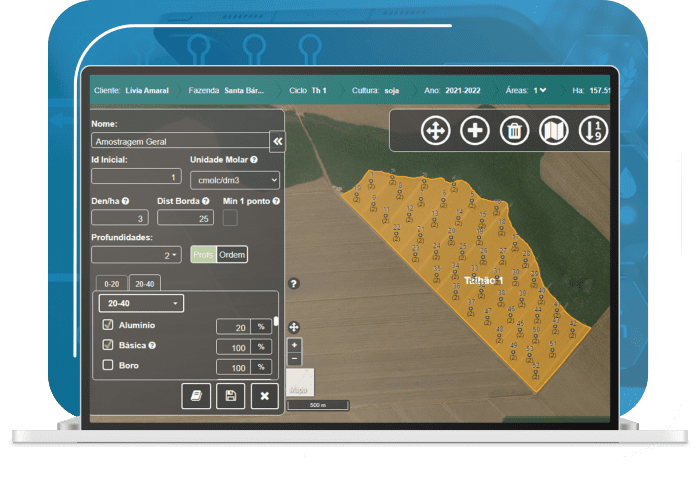694x487 pixels.
Task: Open Dist Borda help icon
Action: (206, 201)
